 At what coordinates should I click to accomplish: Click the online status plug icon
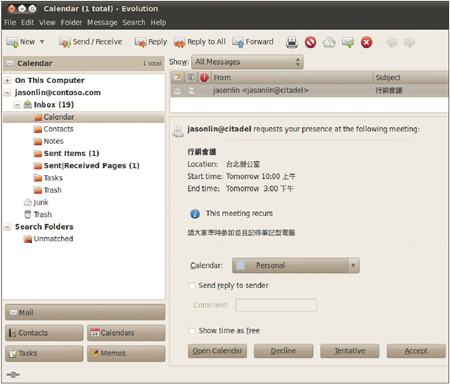[13, 375]
